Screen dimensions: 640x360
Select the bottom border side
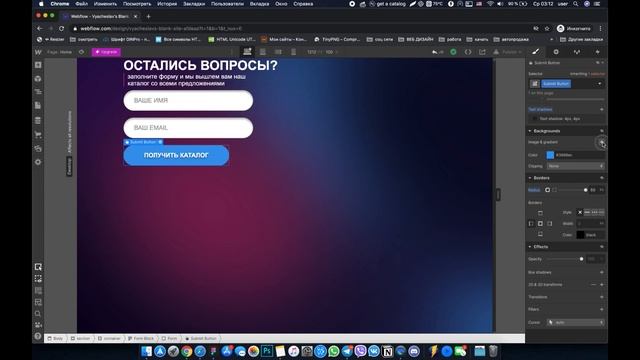point(540,234)
